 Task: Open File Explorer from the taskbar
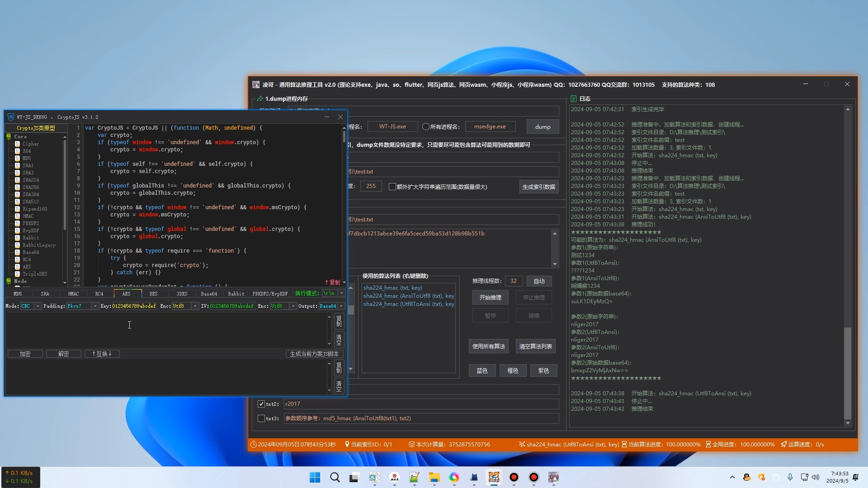click(434, 477)
